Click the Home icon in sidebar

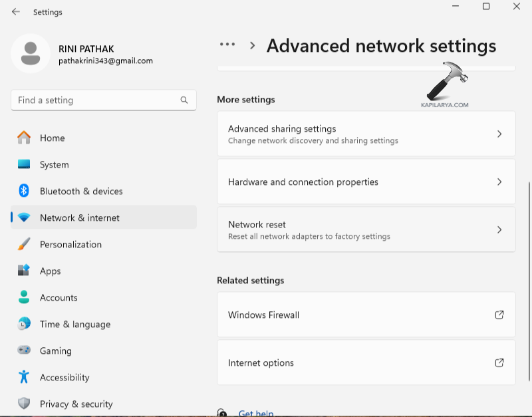click(24, 138)
